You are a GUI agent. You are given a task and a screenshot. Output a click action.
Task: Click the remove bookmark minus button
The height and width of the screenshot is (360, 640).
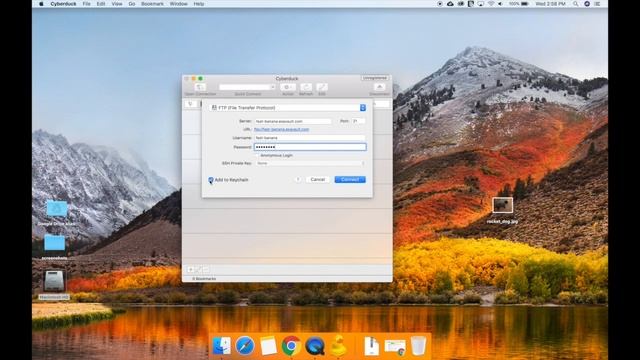(x=206, y=269)
